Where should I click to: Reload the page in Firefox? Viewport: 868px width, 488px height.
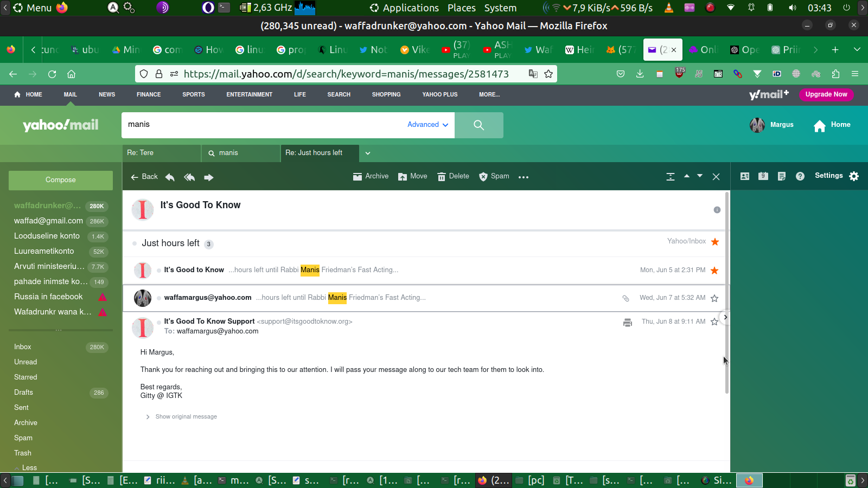52,74
